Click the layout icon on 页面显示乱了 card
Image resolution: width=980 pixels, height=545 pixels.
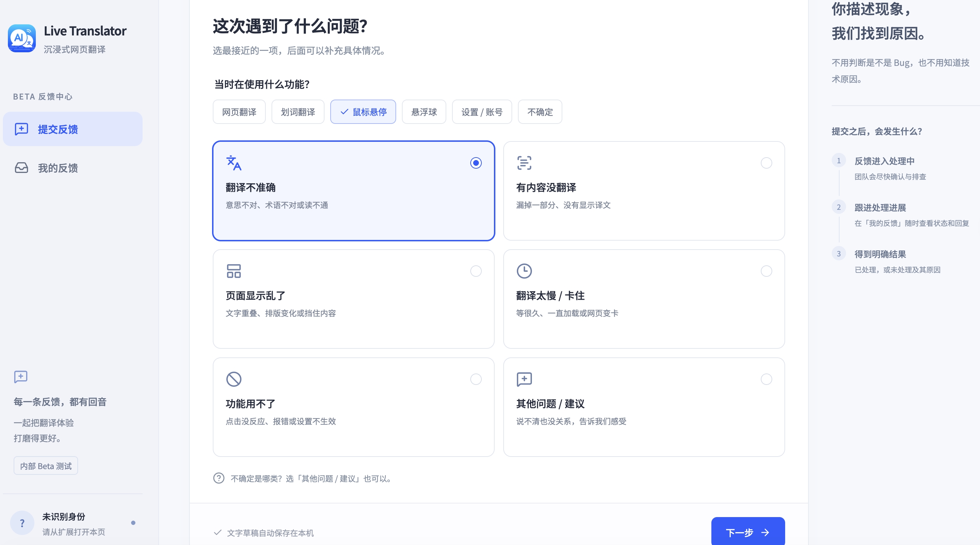click(x=234, y=271)
